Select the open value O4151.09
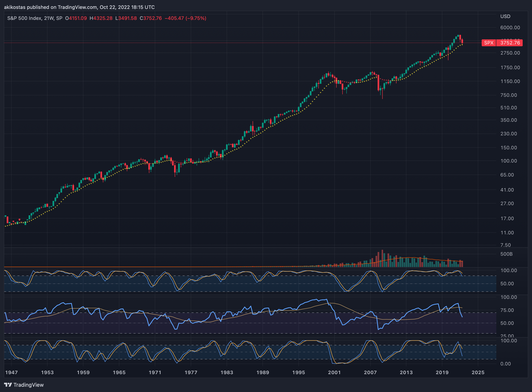 tap(76, 18)
